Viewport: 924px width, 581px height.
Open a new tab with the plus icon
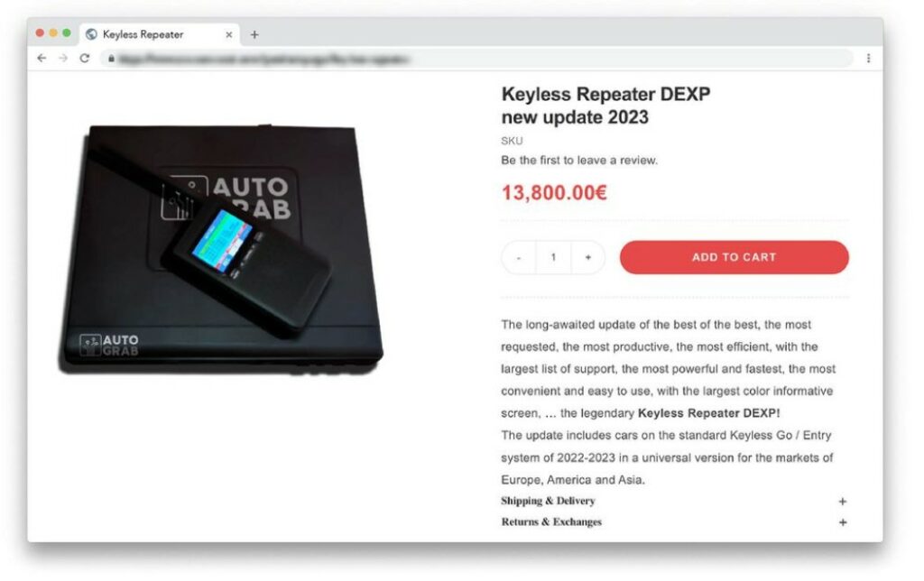(x=254, y=35)
